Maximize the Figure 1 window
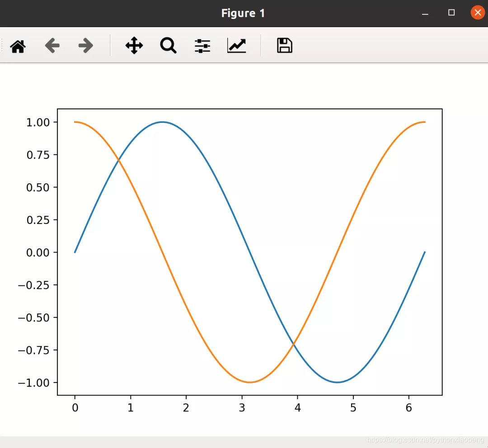The height and width of the screenshot is (448, 488). (x=451, y=13)
